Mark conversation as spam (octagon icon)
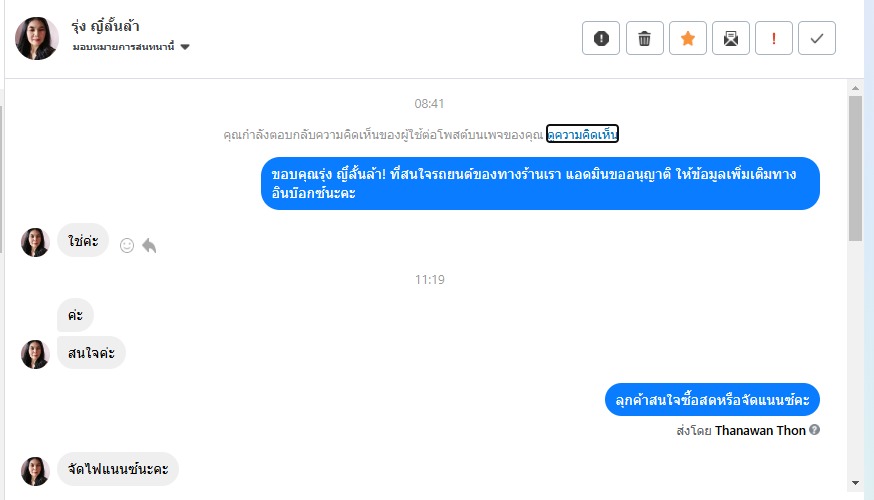Image resolution: width=874 pixels, height=500 pixels. click(601, 38)
